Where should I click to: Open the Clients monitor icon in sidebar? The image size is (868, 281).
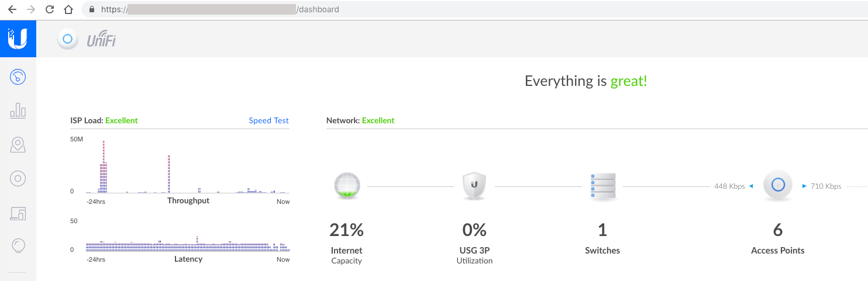coord(18,213)
